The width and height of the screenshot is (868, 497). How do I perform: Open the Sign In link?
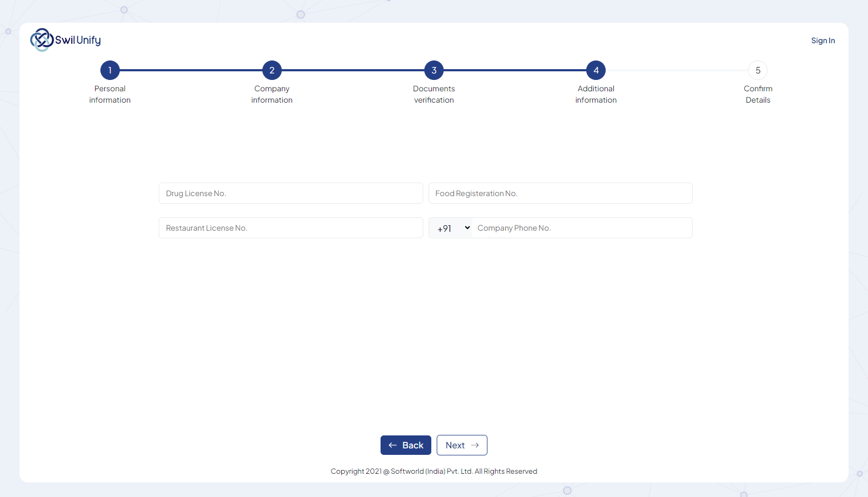click(823, 41)
